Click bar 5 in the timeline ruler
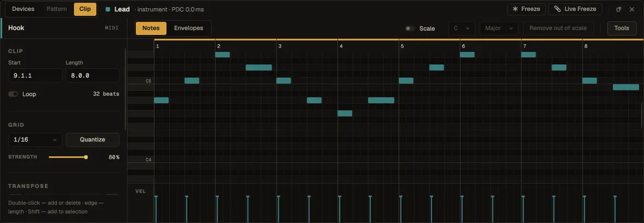The image size is (644, 223). coord(402,46)
